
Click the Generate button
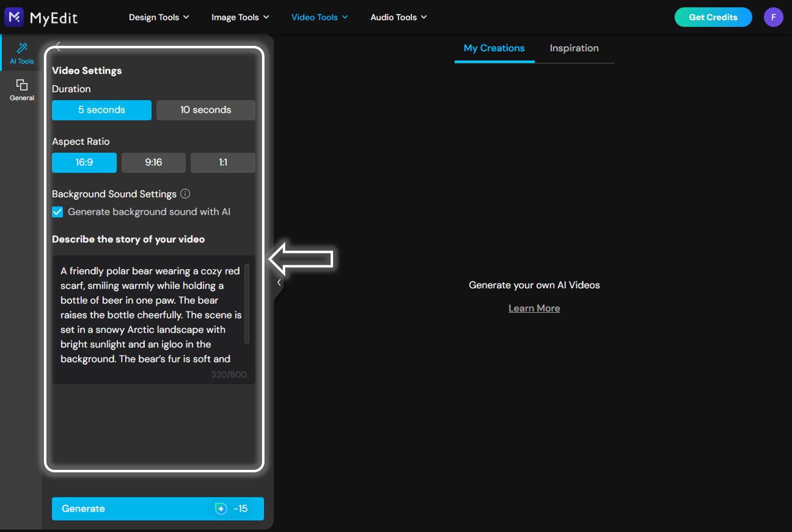(x=158, y=508)
